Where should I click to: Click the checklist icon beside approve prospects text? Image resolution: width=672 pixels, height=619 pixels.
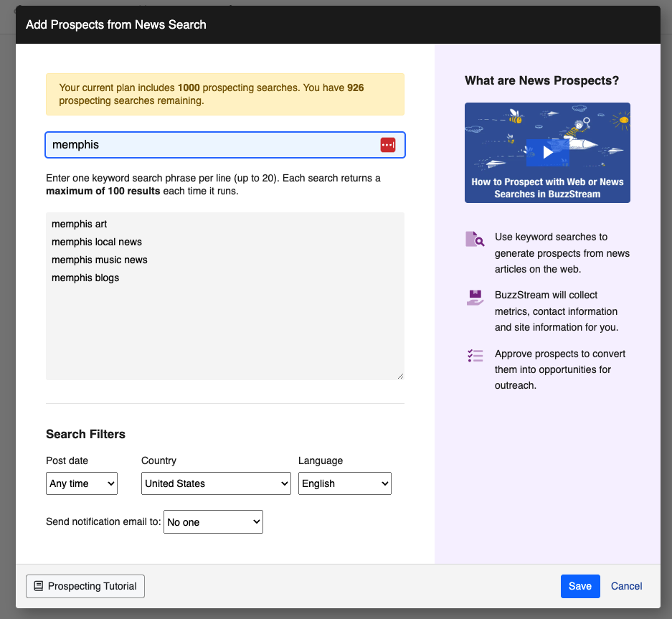pos(474,356)
